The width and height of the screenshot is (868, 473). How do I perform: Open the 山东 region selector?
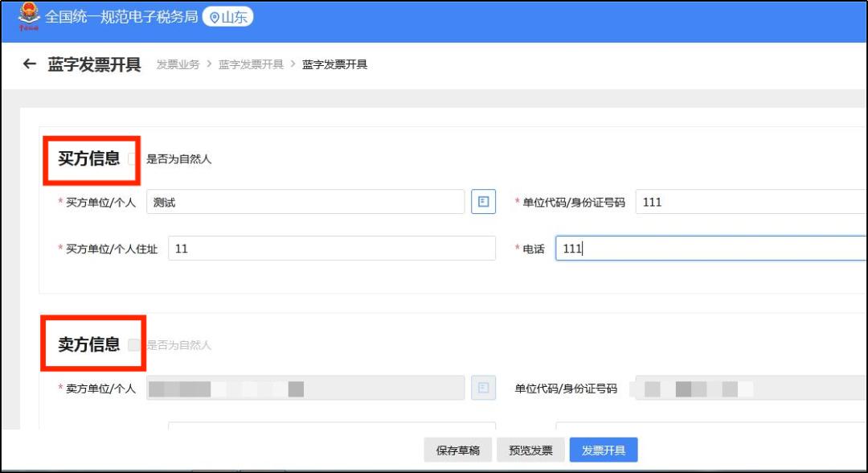227,17
